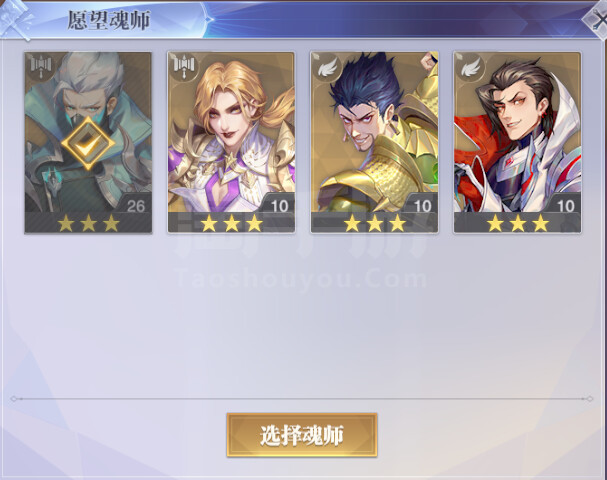Click the level 10 badge on red-caped card
Viewport: 607px width, 480px height.
pyautogui.click(x=565, y=206)
